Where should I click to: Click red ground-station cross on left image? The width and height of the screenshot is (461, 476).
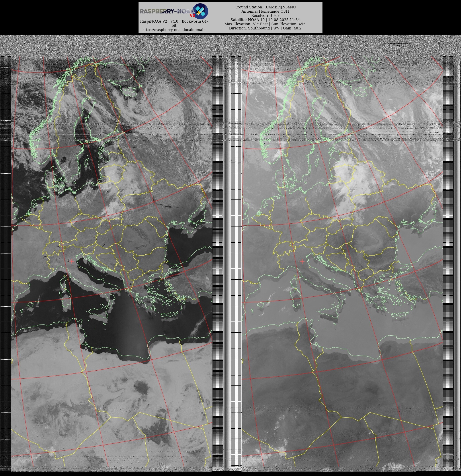pyautogui.click(x=72, y=261)
